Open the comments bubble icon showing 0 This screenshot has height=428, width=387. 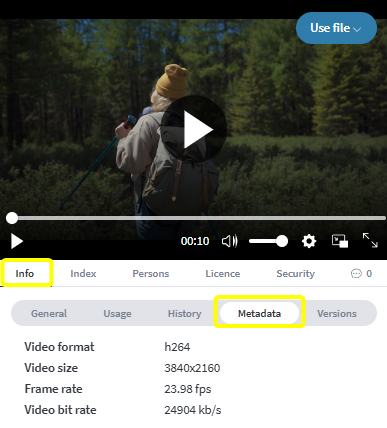pos(361,274)
